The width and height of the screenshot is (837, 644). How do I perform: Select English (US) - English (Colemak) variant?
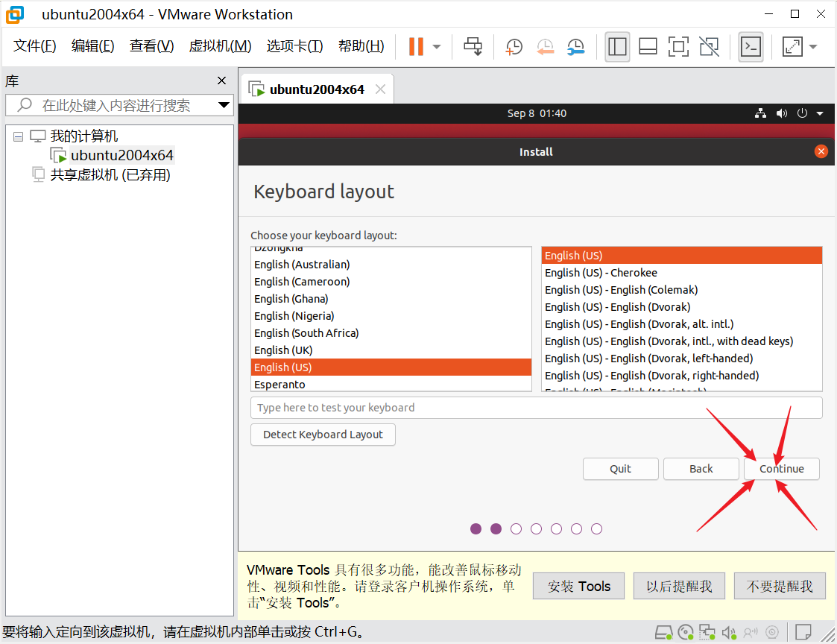(682, 289)
